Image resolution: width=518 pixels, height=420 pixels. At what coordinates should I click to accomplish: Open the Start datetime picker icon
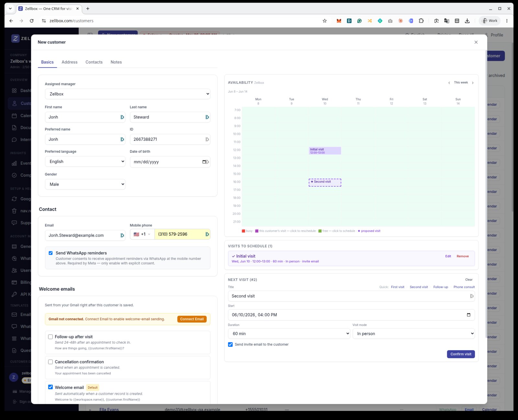[468, 315]
